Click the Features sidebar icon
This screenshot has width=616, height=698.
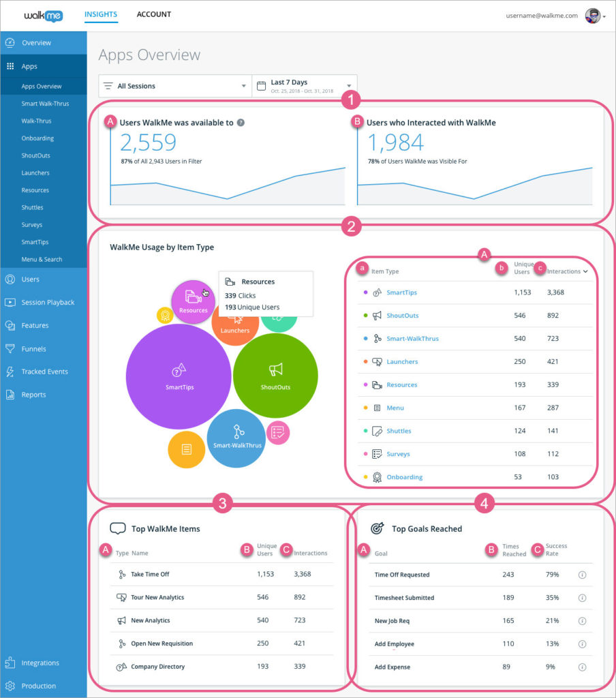10,325
